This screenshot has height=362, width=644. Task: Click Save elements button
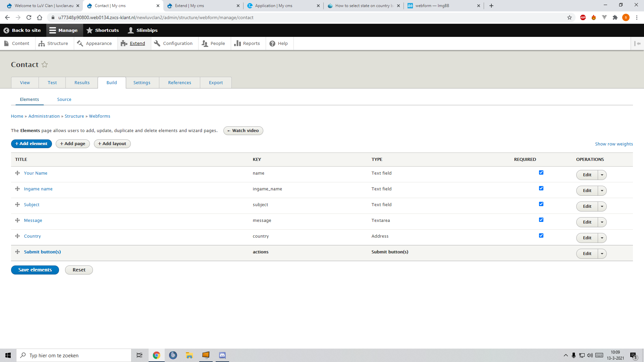point(35,270)
